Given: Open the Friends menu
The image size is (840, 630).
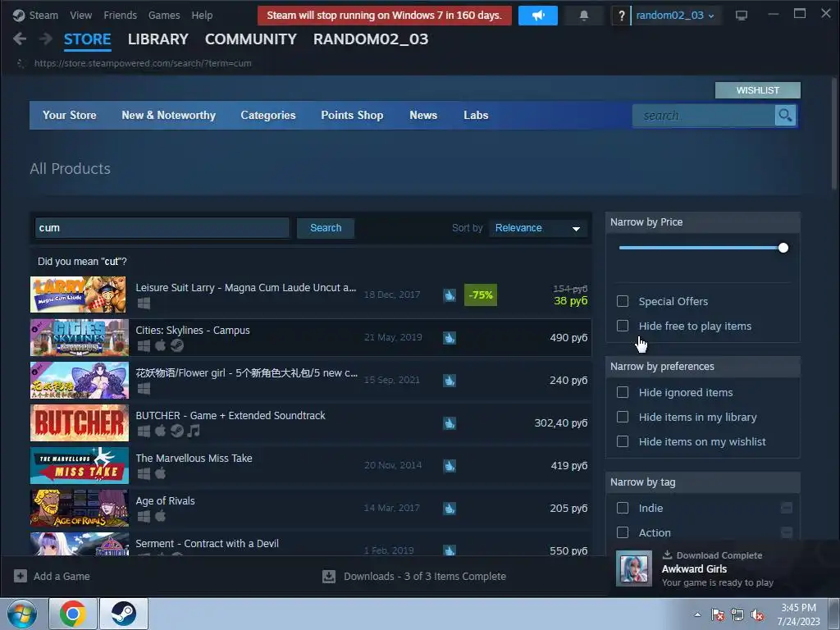Looking at the screenshot, I should click(121, 16).
